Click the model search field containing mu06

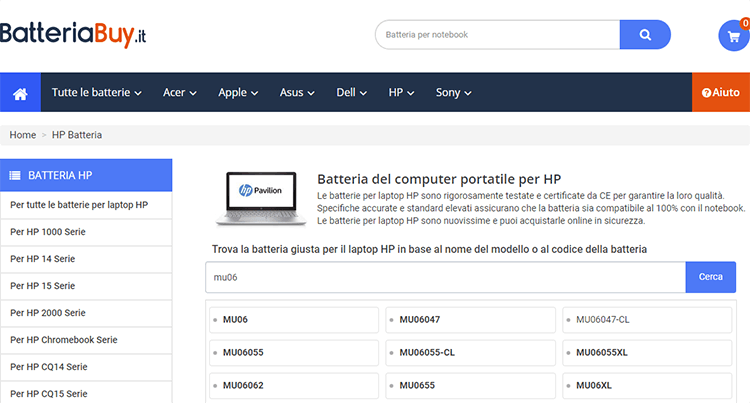click(x=445, y=277)
